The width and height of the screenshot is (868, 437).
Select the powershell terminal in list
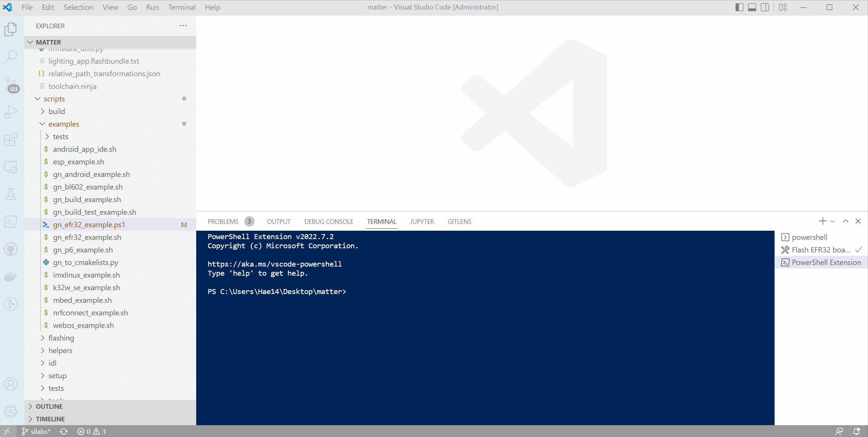(x=821, y=237)
